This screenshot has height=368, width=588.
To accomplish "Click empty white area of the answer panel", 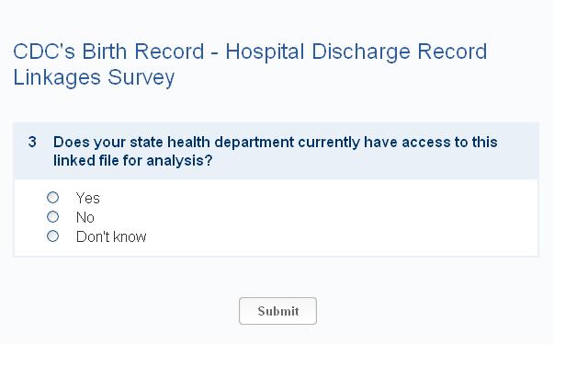I will [x=367, y=219].
